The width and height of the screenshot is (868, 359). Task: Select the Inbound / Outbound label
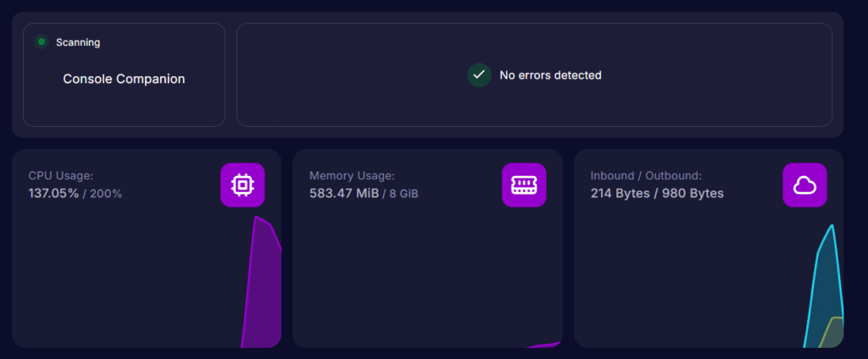(646, 176)
